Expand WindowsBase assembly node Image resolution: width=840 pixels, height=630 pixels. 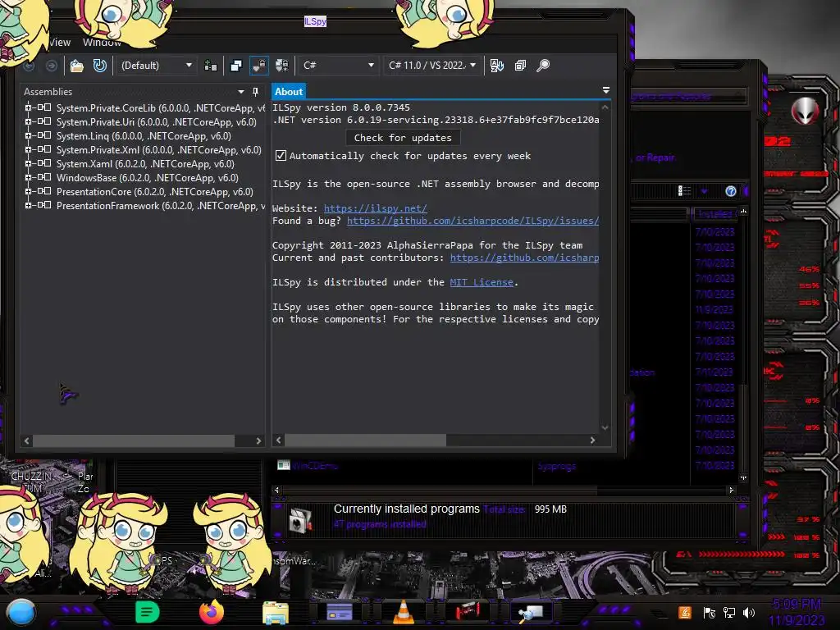pyautogui.click(x=28, y=177)
